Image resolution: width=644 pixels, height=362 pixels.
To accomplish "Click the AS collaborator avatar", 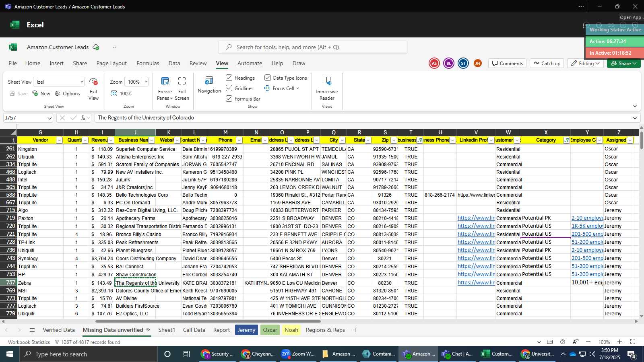I will click(x=434, y=63).
